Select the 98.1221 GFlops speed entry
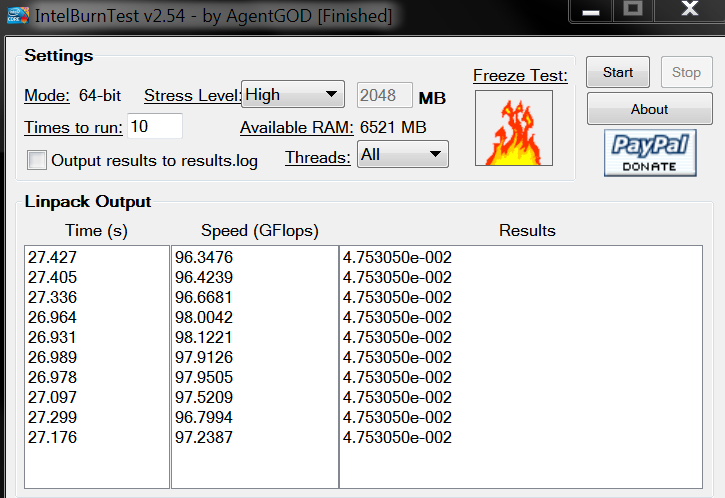This screenshot has height=498, width=725. [205, 338]
